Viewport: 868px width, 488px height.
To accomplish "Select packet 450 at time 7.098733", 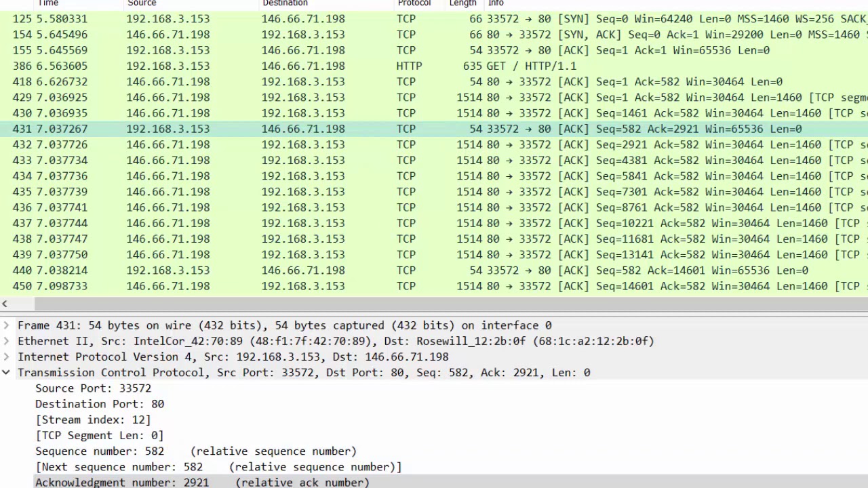I will click(434, 286).
